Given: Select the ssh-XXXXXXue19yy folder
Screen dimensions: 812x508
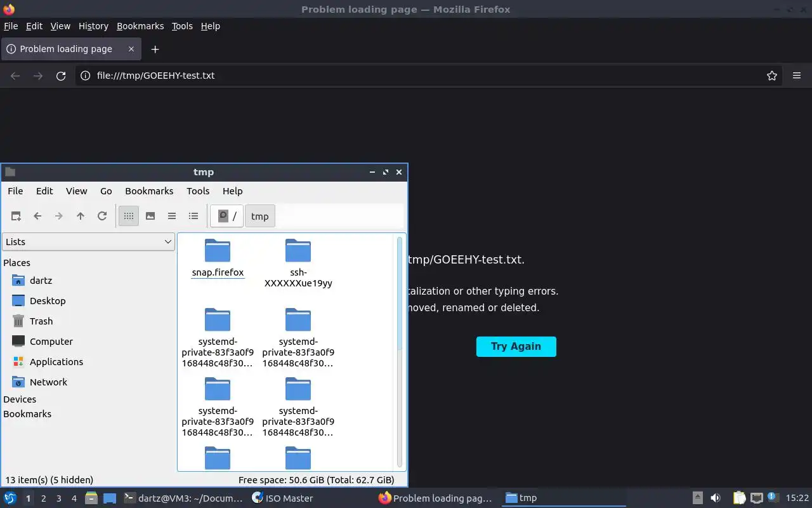Looking at the screenshot, I should (x=298, y=264).
